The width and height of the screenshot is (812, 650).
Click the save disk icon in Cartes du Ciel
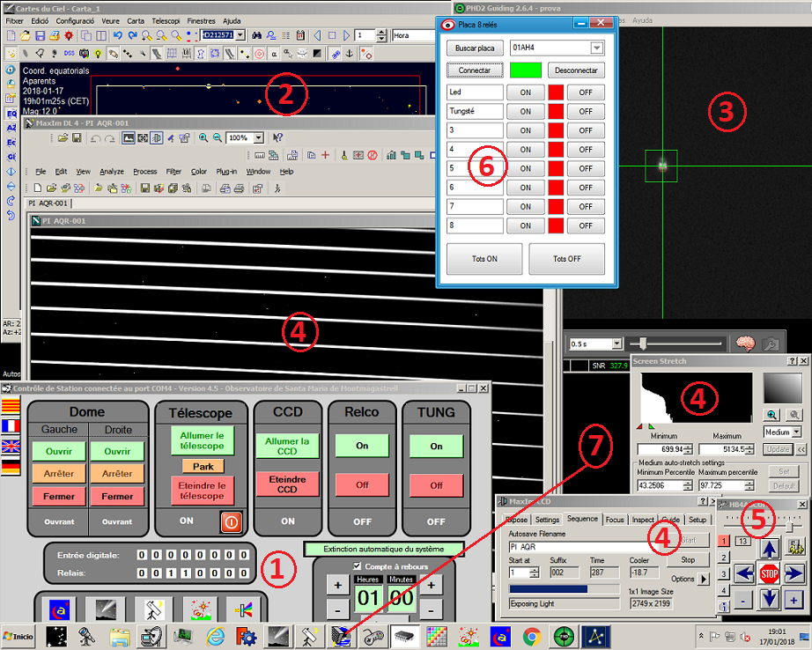tap(40, 35)
